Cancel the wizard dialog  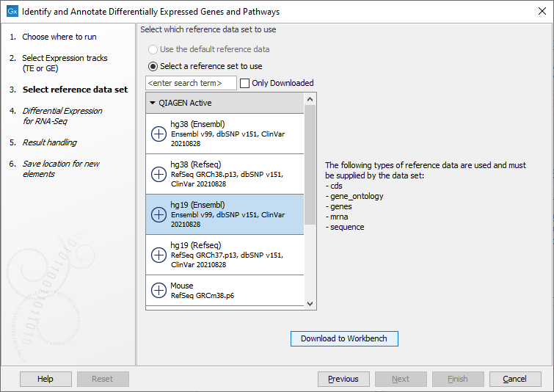coord(515,379)
